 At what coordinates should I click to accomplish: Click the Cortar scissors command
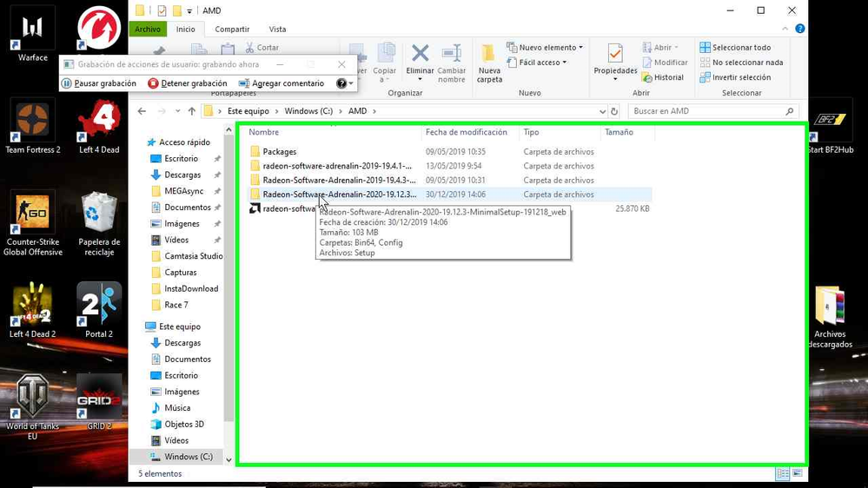tap(262, 48)
